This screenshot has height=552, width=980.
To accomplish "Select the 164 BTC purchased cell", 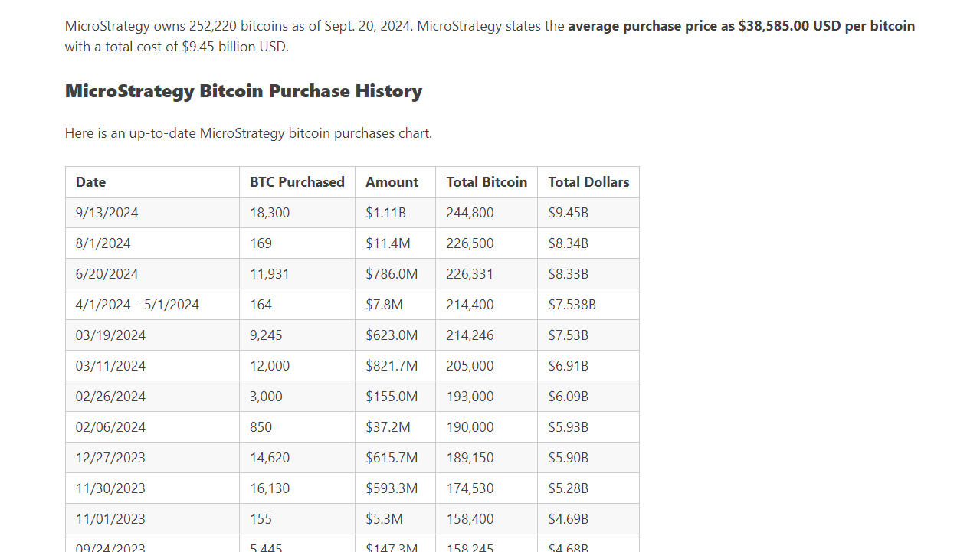I will (297, 305).
